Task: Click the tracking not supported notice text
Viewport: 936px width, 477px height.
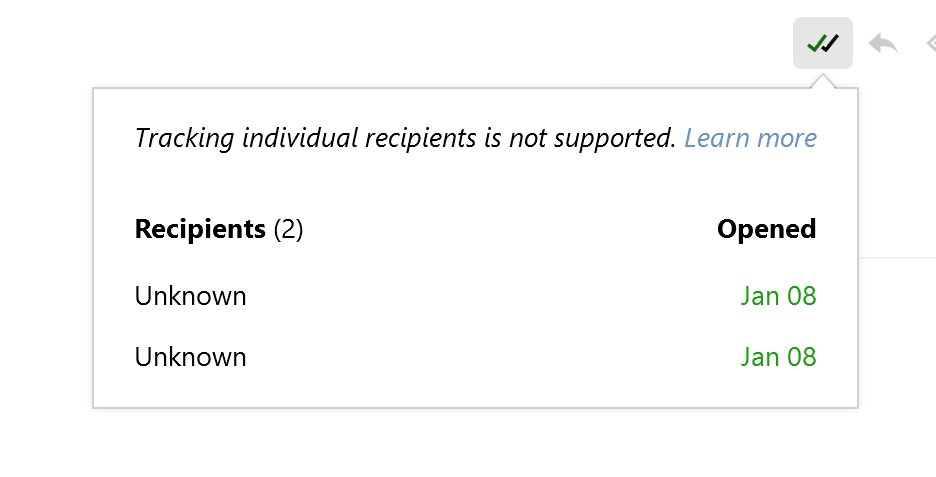Action: pyautogui.click(x=405, y=138)
